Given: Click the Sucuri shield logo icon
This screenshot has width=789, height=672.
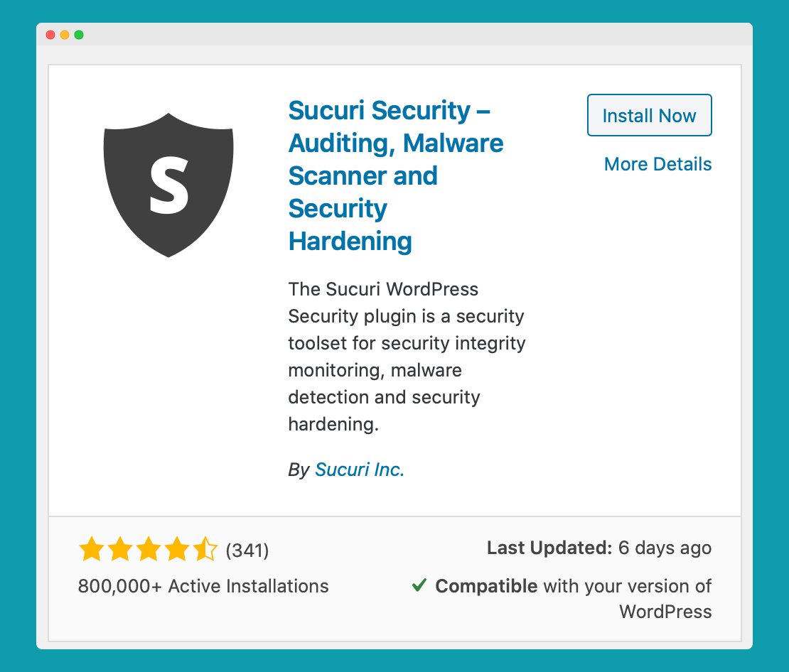Looking at the screenshot, I should [168, 185].
